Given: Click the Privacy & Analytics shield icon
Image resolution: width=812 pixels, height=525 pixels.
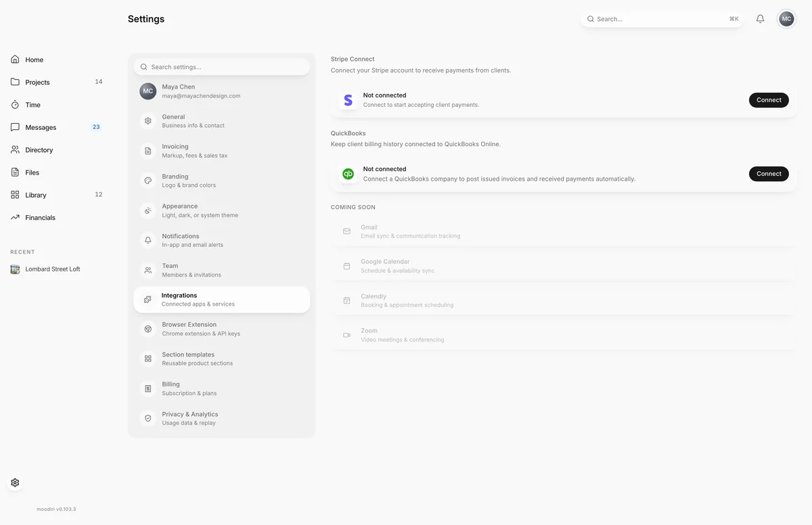Looking at the screenshot, I should click(x=148, y=418).
